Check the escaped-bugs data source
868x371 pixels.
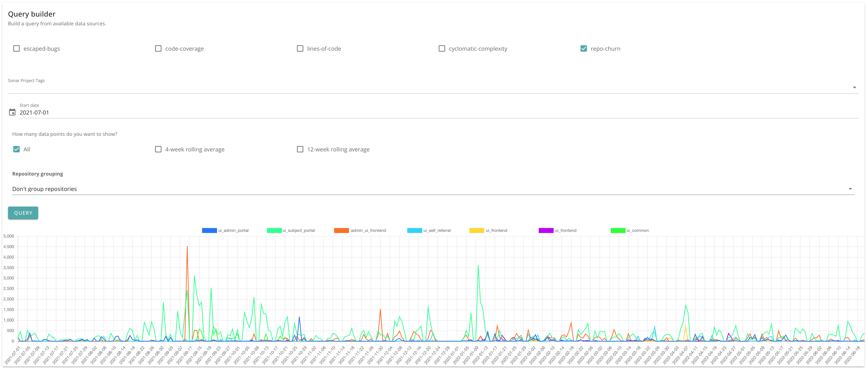coord(17,49)
